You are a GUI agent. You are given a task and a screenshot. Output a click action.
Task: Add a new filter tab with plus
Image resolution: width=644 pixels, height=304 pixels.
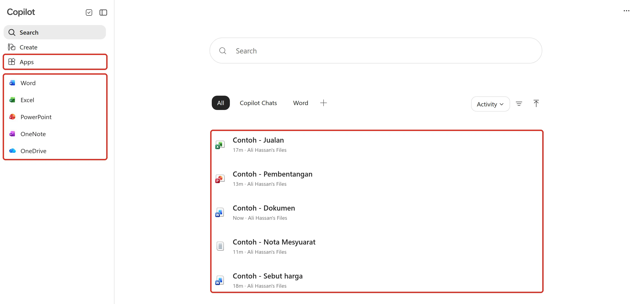(x=323, y=103)
